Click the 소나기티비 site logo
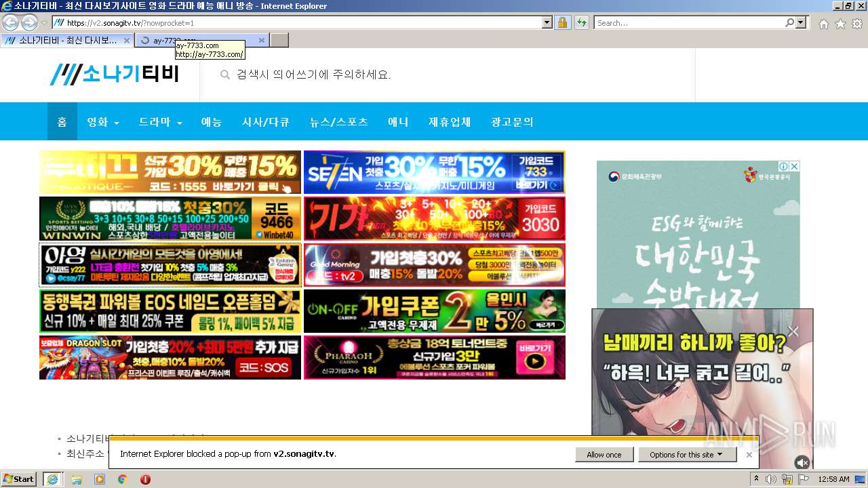Image resolution: width=868 pixels, height=488 pixels. [x=114, y=74]
